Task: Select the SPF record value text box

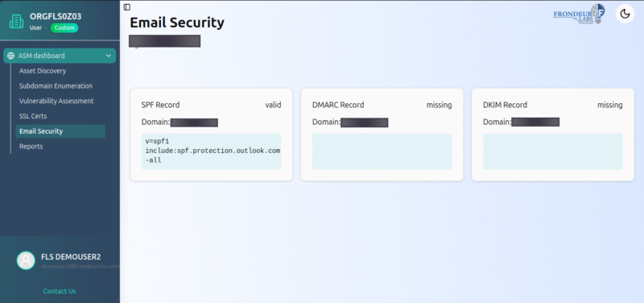Action: [211, 151]
